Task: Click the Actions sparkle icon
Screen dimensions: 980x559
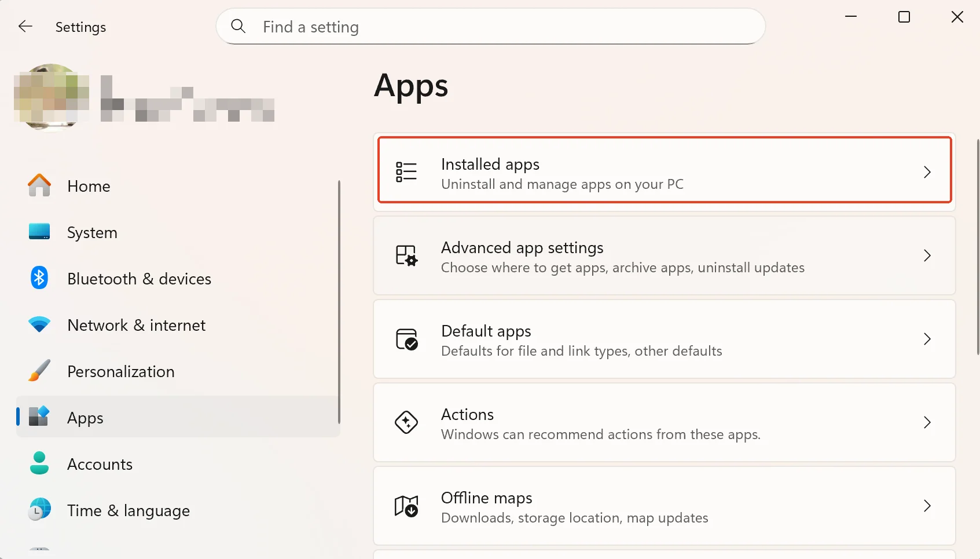Action: coord(406,423)
